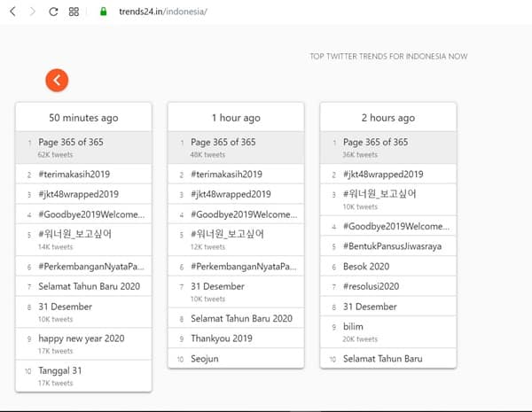Select happy new year 2020 trend
The image size is (532, 412).
coord(81,338)
